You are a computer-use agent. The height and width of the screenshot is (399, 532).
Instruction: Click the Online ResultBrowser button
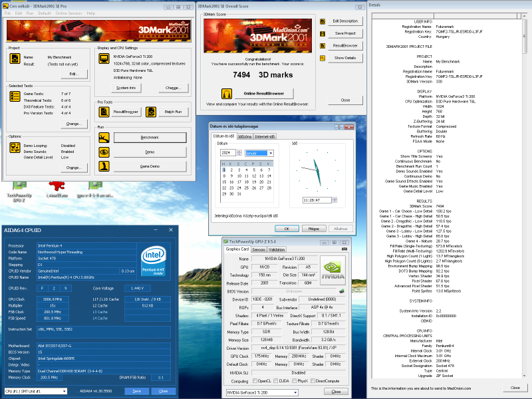263,93
